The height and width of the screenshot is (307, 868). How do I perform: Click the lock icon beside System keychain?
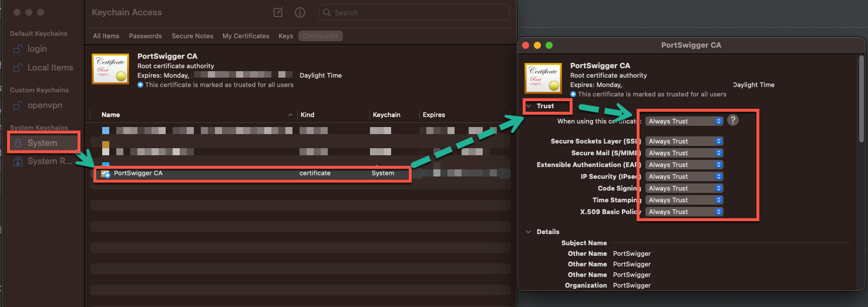pos(18,143)
